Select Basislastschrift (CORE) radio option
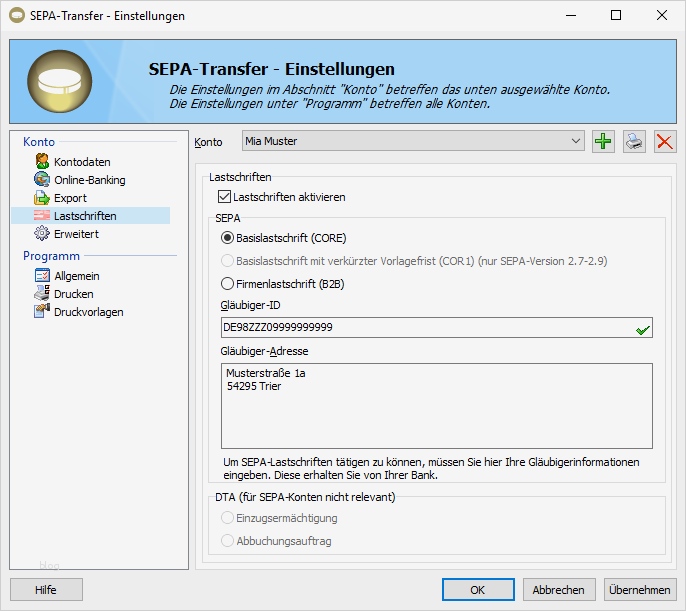Viewport: 686px width, 611px height. click(x=227, y=238)
